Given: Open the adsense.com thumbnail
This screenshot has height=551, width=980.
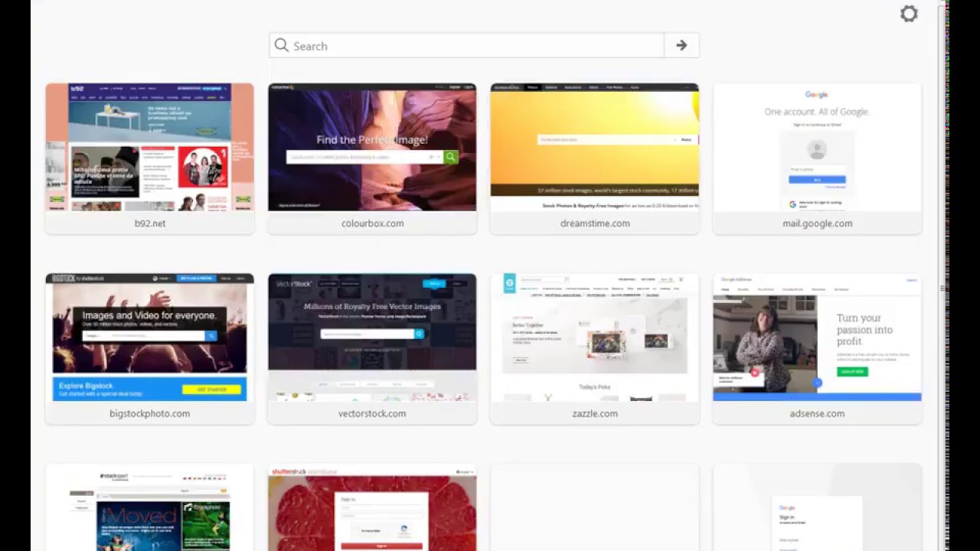Looking at the screenshot, I should [x=817, y=337].
